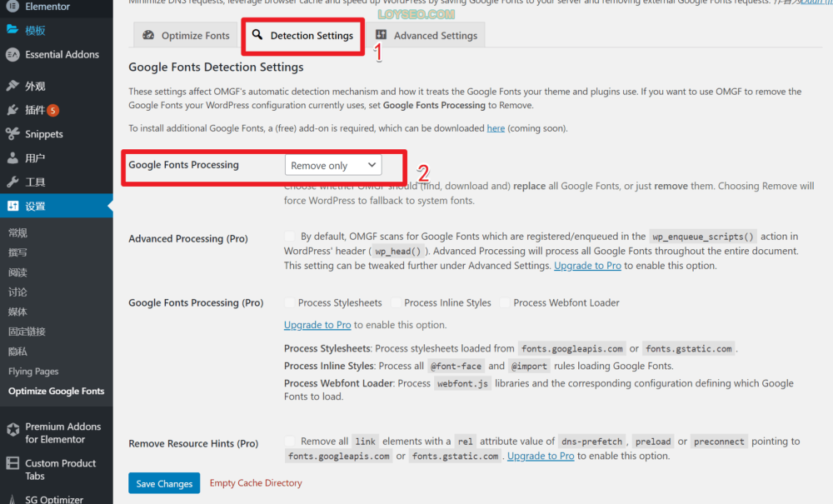
Task: Click the 用户 person icon
Action: 12,157
